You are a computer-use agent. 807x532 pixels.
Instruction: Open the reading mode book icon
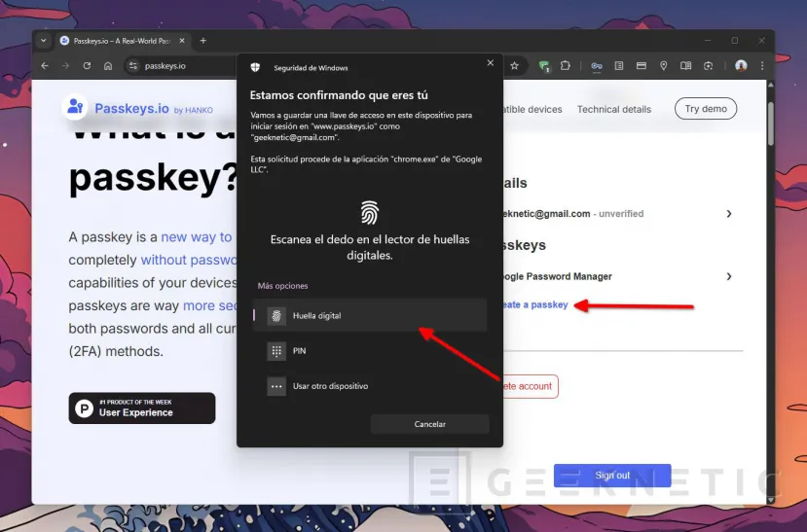(685, 66)
